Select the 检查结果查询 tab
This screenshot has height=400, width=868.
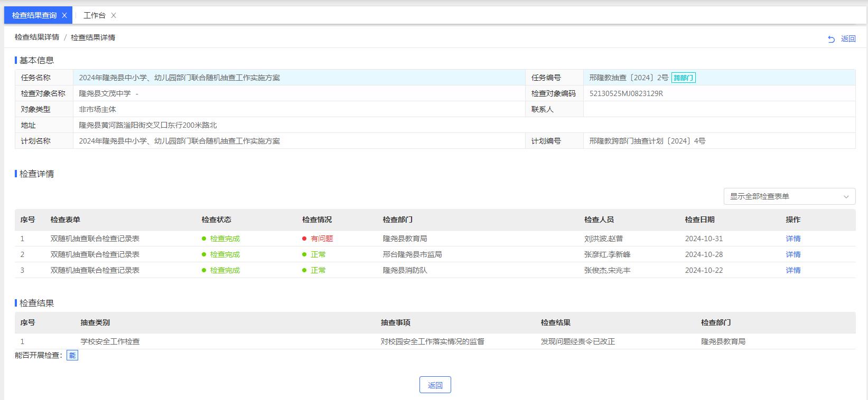[34, 15]
